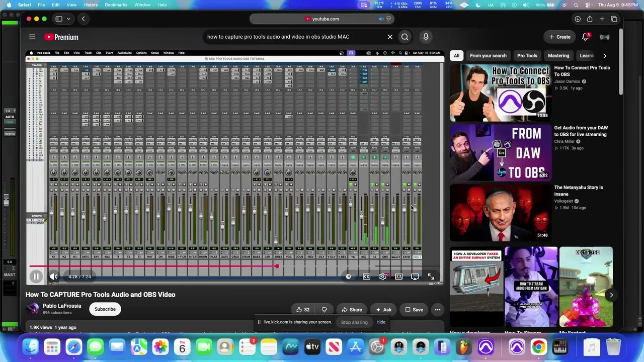Open The Netanyahu Story is Insane title
This screenshot has height=362, width=644.
579,191
